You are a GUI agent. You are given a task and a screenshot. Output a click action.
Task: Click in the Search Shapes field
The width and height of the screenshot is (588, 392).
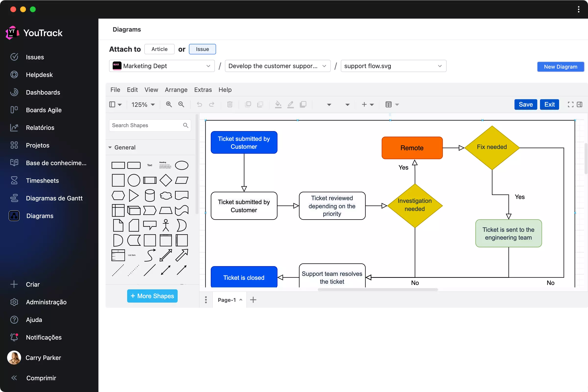click(146, 125)
